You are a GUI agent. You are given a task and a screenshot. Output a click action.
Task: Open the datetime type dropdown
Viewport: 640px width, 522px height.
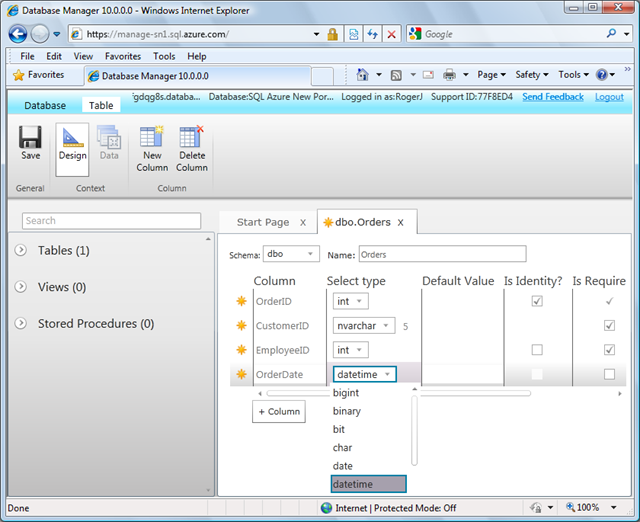(364, 374)
